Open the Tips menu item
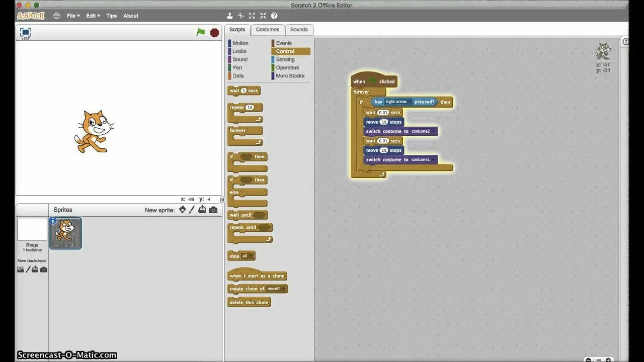This screenshot has height=362, width=644. (x=112, y=16)
